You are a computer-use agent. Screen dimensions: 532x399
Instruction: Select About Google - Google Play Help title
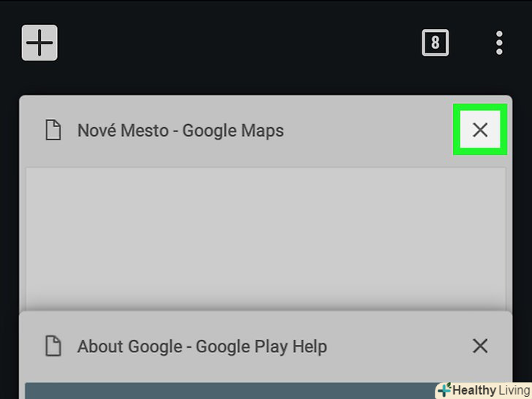(202, 347)
